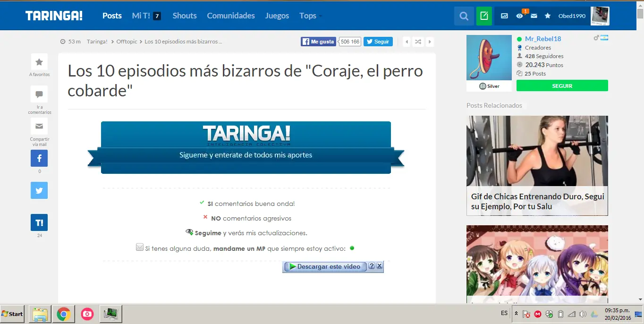Follow Mr_Rebel18 with SEGUIR button
644x324 pixels.
[562, 86]
